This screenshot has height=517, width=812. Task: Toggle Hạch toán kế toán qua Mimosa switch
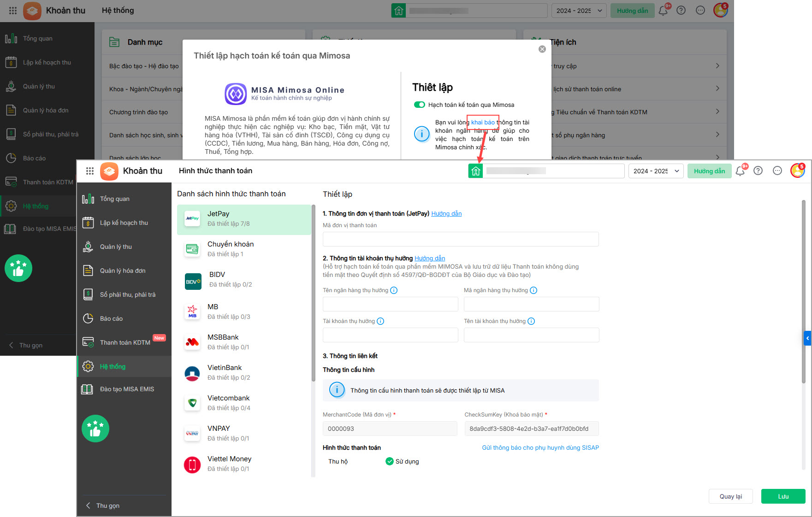point(420,105)
